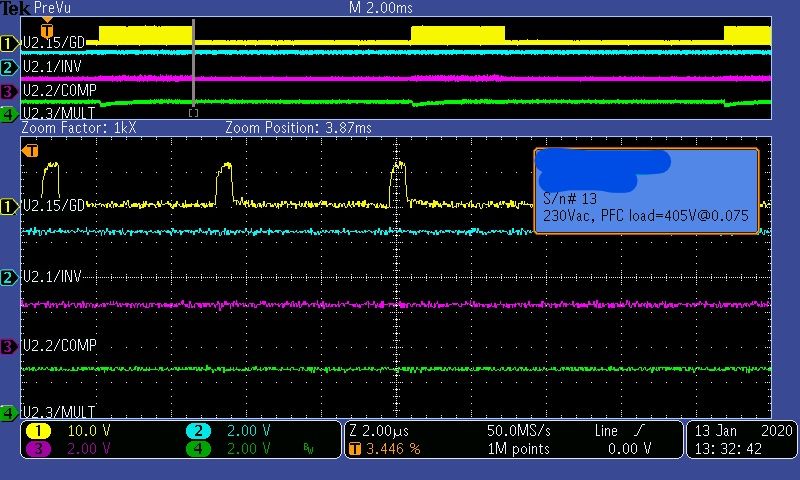Select channel 3 ground marker in zoom window

coord(8,347)
